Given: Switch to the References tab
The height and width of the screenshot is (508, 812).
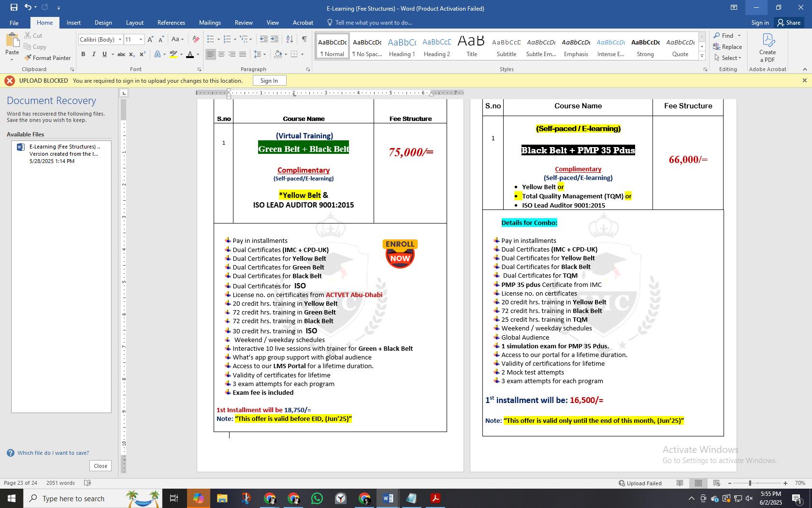Looking at the screenshot, I should [171, 23].
